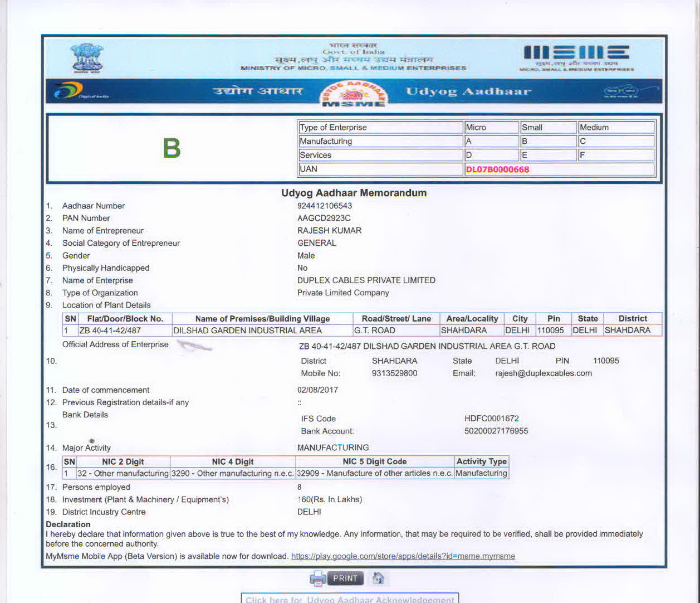Click the Name of Premises/Building Village header

[x=262, y=319]
